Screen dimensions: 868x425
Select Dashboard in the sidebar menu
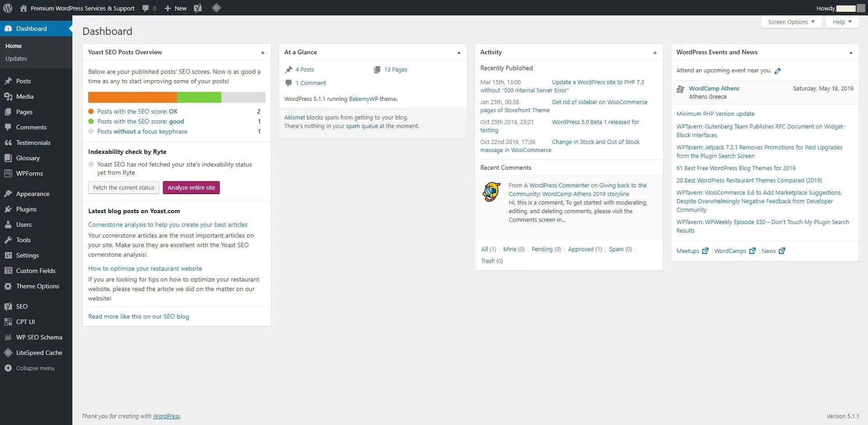pos(36,29)
